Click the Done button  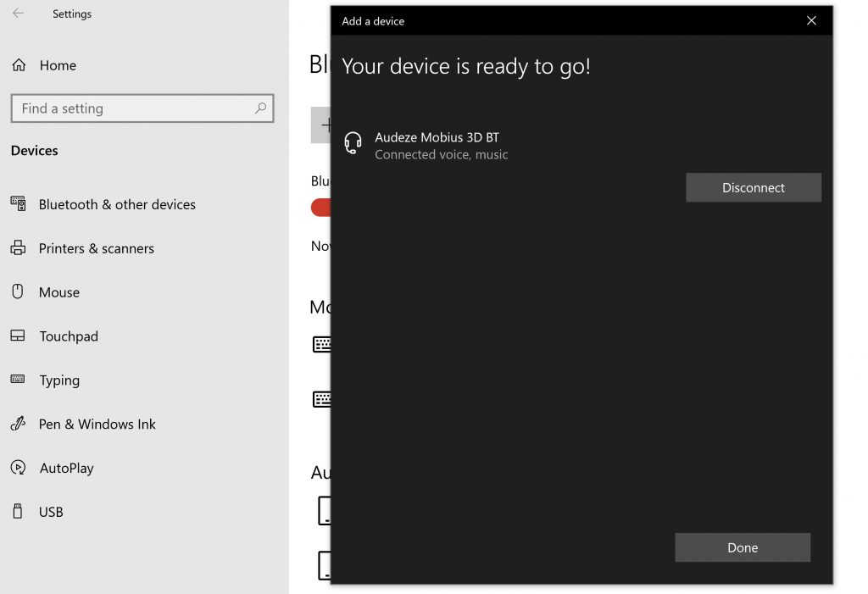point(743,547)
